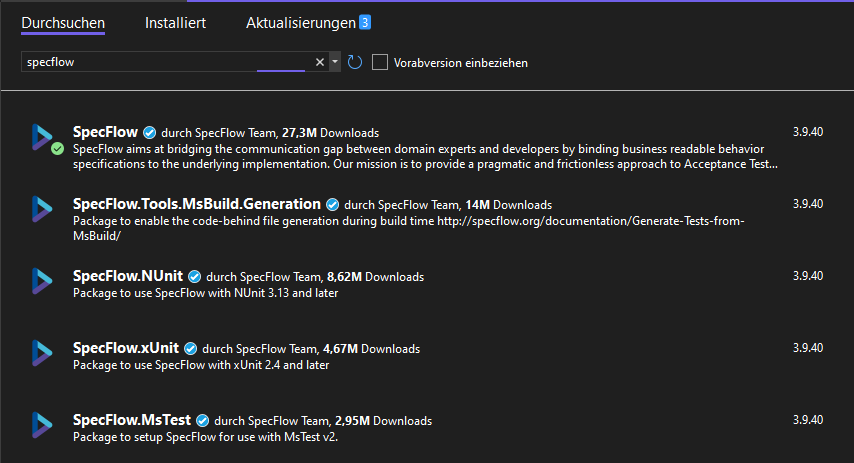854x463 pixels.
Task: Open the search history dropdown arrow
Action: click(335, 62)
